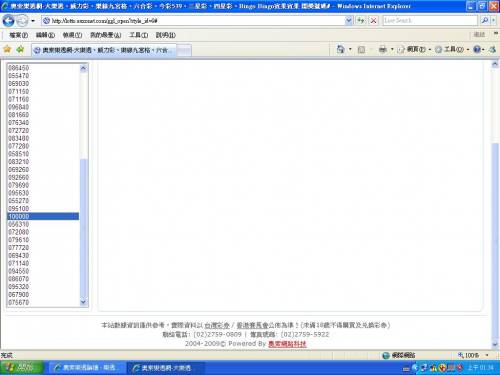This screenshot has height=375, width=500.
Task: Open the fifth menu bar item
Action: click(x=138, y=35)
